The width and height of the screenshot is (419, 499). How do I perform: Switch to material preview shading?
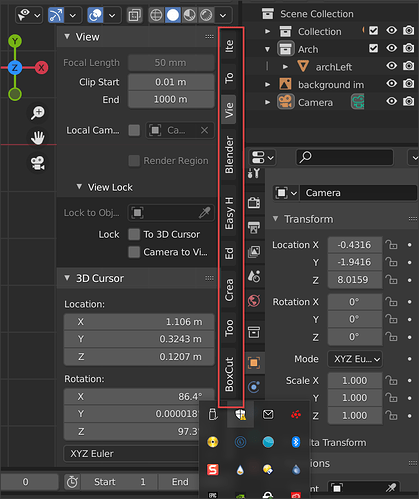point(189,15)
